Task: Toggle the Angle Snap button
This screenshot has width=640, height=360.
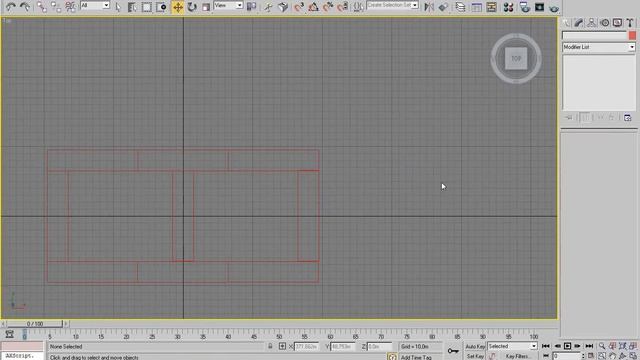Action: pyautogui.click(x=313, y=7)
